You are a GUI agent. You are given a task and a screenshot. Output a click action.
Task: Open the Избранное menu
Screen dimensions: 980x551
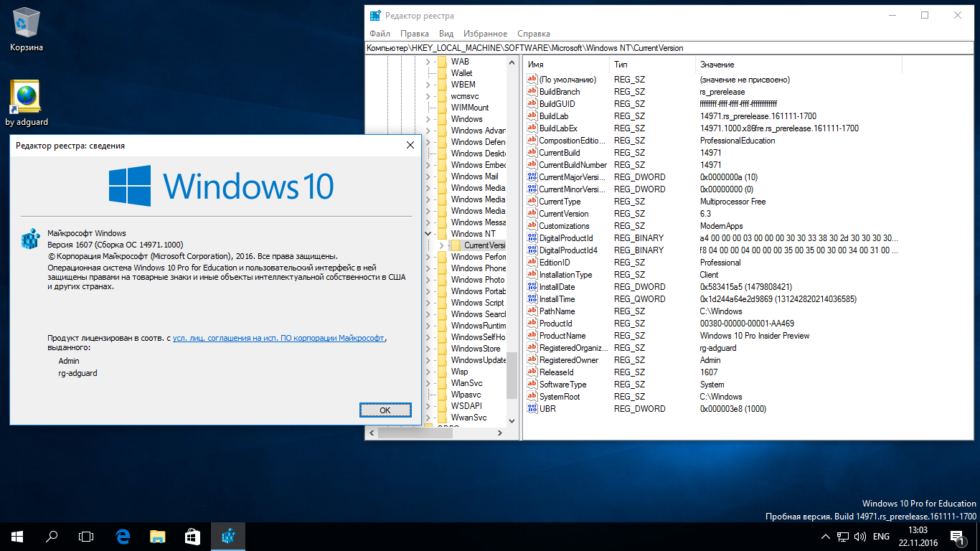tap(485, 34)
